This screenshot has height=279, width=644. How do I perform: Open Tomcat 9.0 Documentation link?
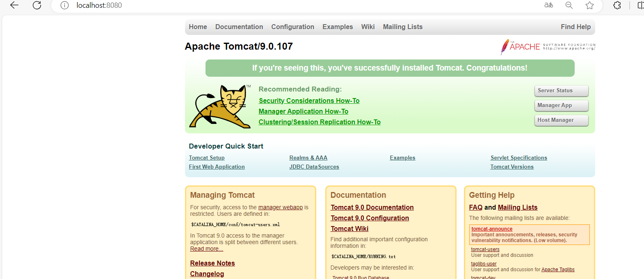coord(372,207)
